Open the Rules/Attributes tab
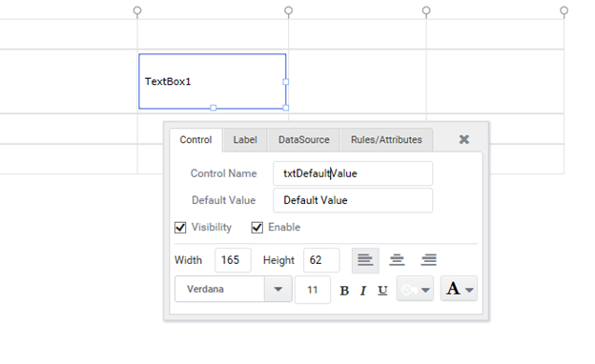Image resolution: width=595 pixels, height=364 pixels. coord(386,140)
